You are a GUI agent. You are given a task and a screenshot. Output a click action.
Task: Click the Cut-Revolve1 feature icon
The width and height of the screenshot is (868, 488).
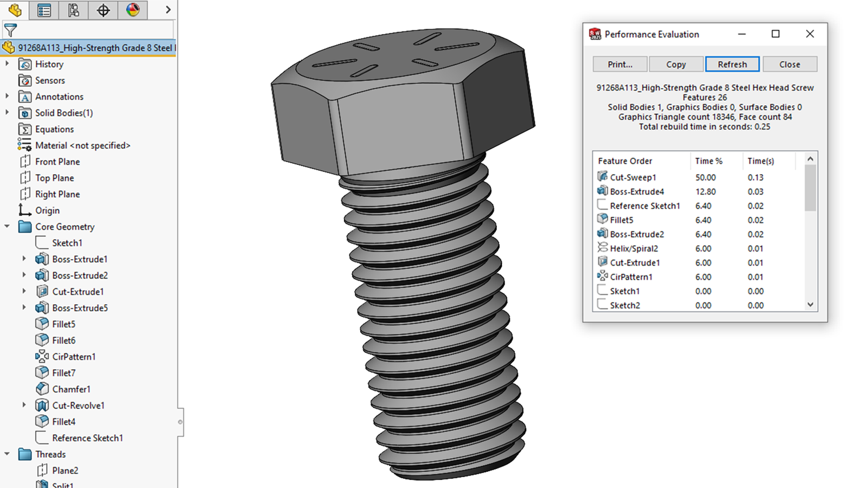[x=42, y=406]
